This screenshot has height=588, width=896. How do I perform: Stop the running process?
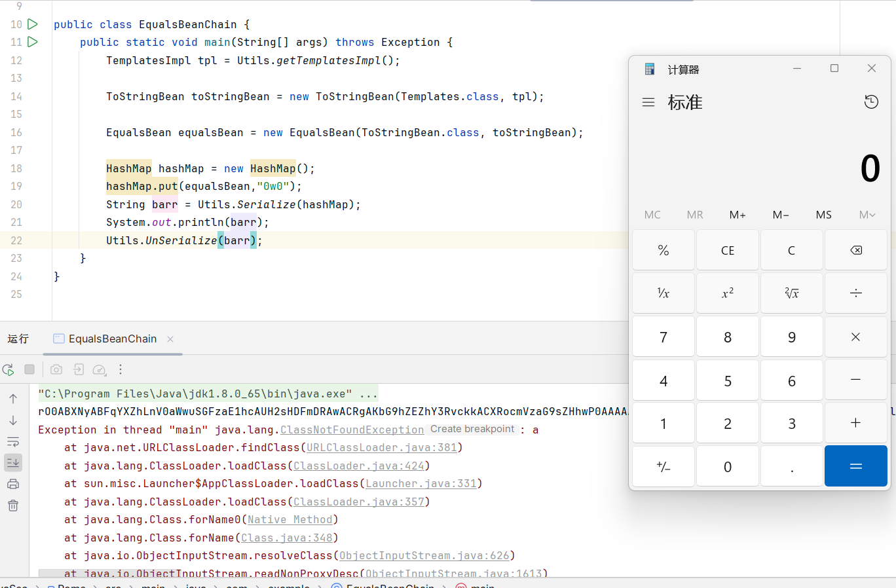click(x=29, y=369)
